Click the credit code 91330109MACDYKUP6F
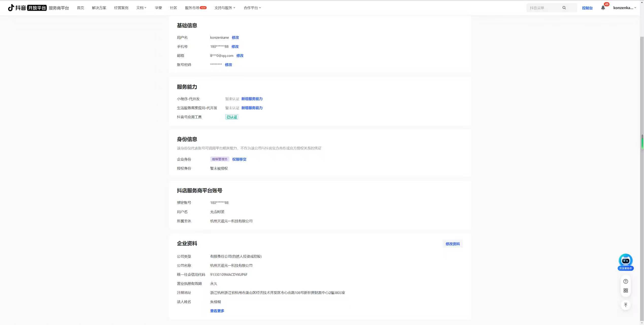 [x=229, y=274]
